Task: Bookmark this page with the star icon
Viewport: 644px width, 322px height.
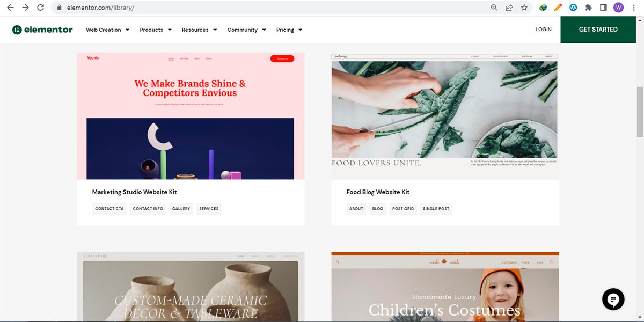Action: click(x=524, y=8)
